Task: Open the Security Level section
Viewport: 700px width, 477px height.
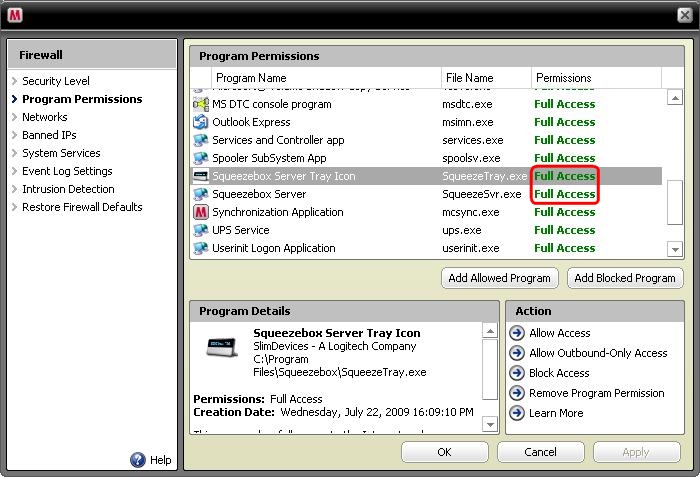Action: tap(56, 81)
